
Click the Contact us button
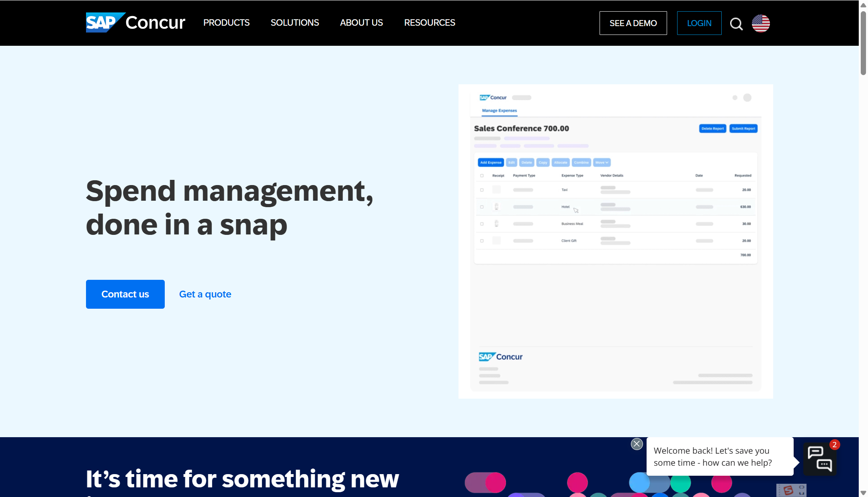(125, 294)
